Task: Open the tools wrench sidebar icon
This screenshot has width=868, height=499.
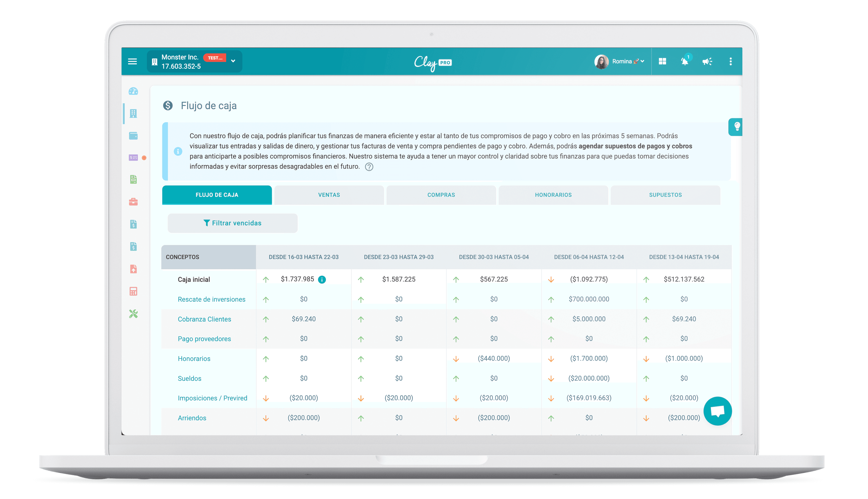Action: point(133,314)
